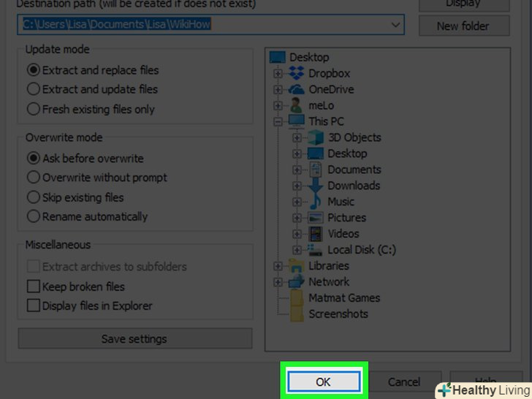
Task: Click the Libraries folder icon
Action: click(296, 266)
